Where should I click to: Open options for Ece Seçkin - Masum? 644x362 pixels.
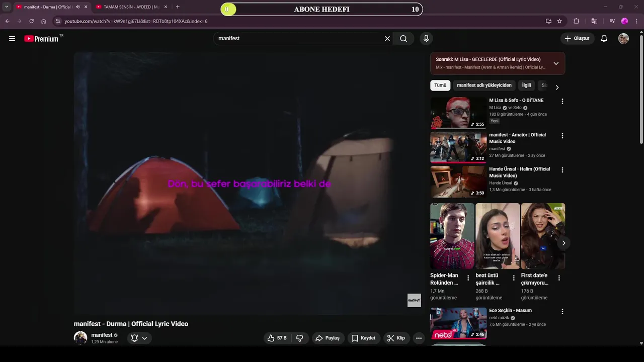[x=562, y=312]
